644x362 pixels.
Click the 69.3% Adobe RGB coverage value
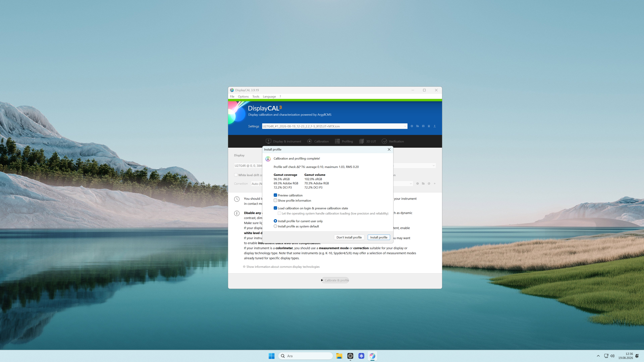click(x=286, y=183)
